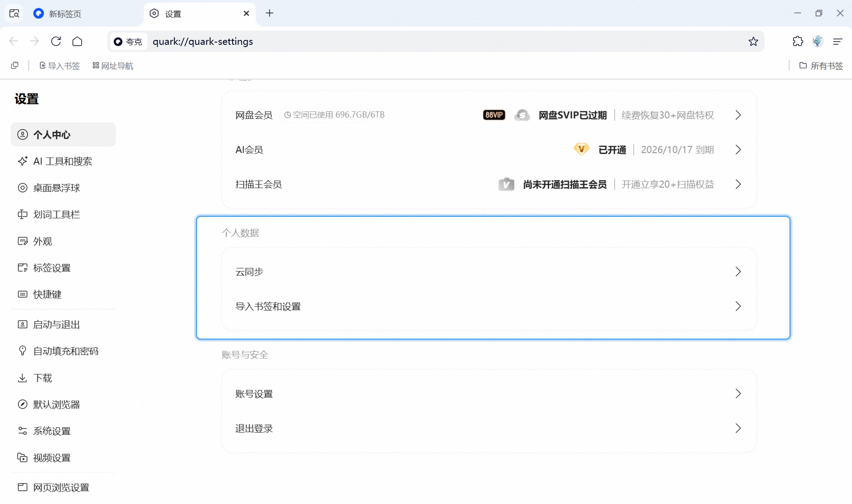Click the forward navigation arrow

tap(34, 41)
